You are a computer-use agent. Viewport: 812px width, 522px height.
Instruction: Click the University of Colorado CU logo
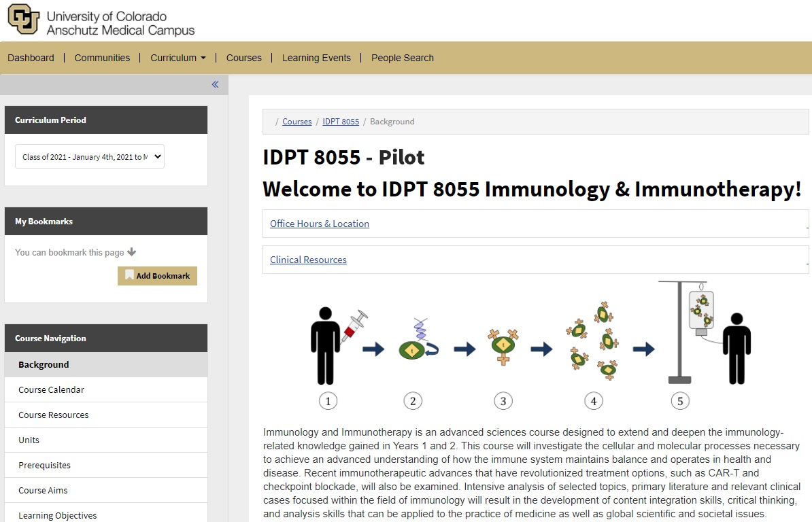[23, 19]
